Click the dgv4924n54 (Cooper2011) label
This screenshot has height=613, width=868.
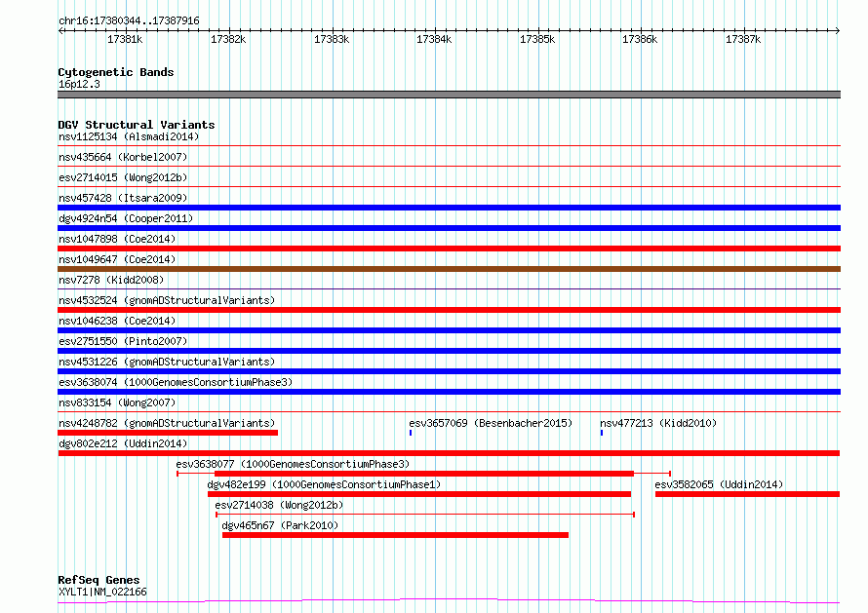126,218
